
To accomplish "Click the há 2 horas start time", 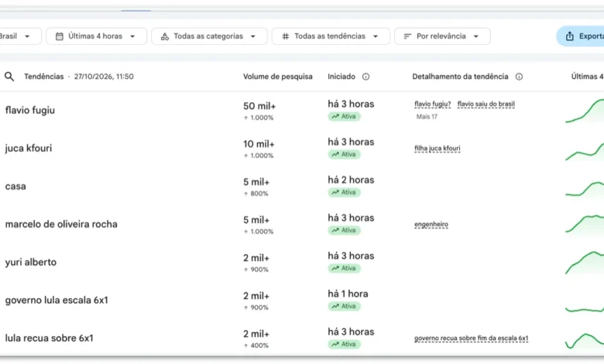I will click(351, 180).
